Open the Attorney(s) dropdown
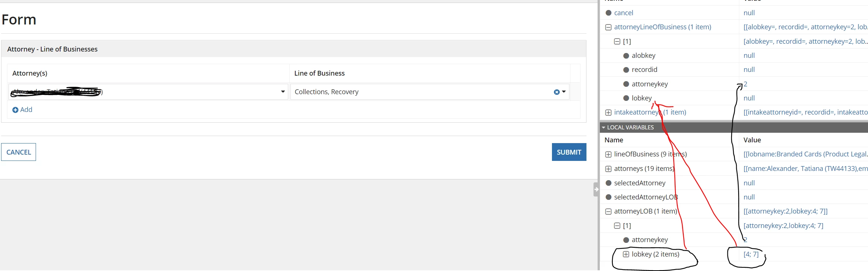The height and width of the screenshot is (271, 868). pyautogui.click(x=283, y=92)
